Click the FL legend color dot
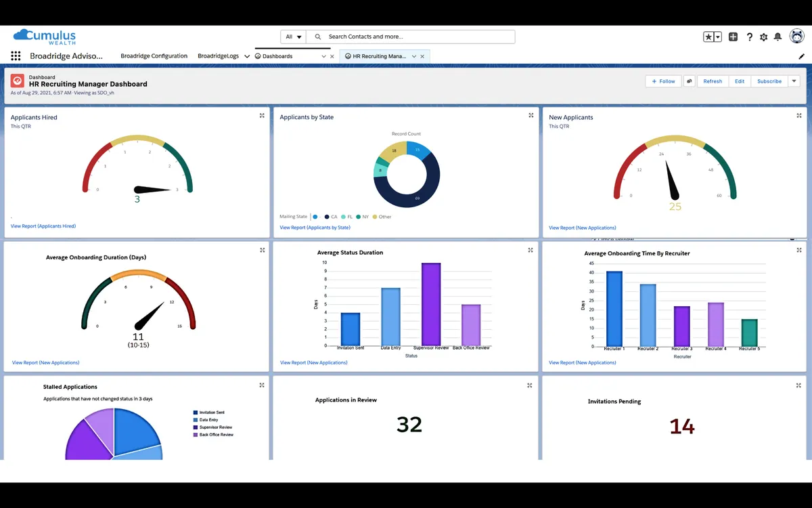812x508 pixels. pos(343,217)
